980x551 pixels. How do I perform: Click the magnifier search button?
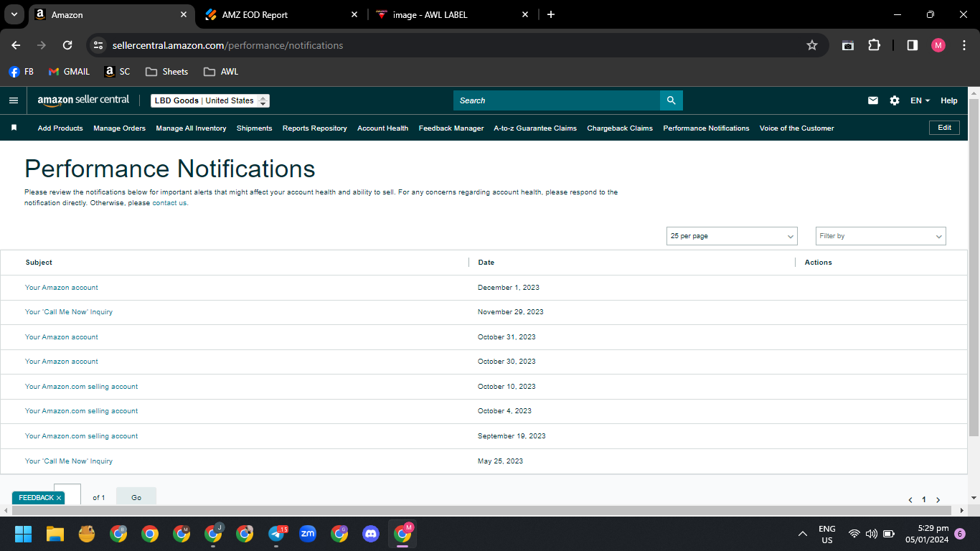pyautogui.click(x=672, y=100)
